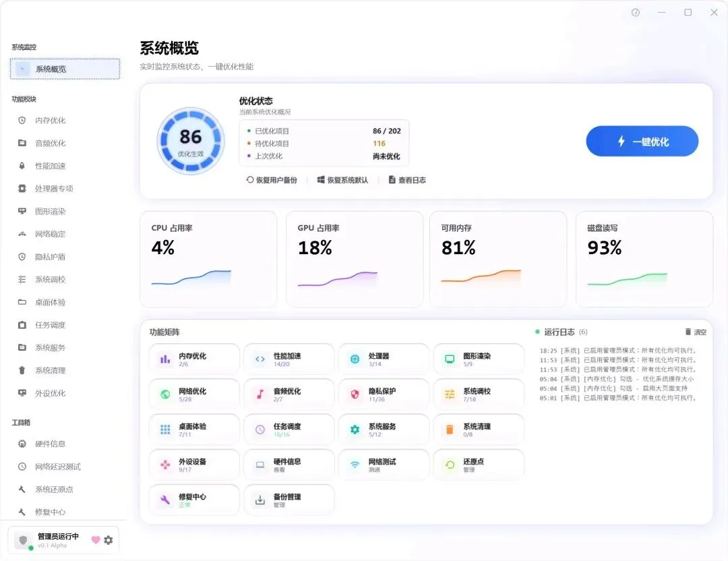Click the 备份管理 download icon card
This screenshot has height=561, width=728.
tap(289, 500)
